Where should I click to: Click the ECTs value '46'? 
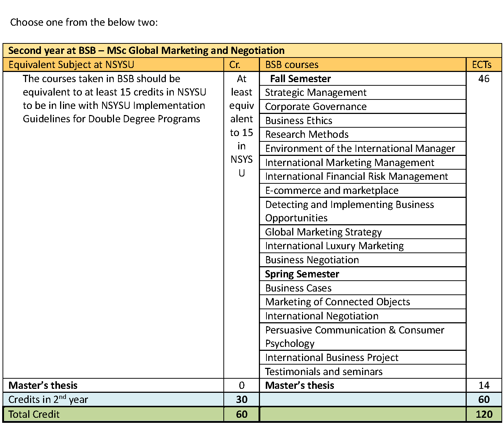[484, 79]
